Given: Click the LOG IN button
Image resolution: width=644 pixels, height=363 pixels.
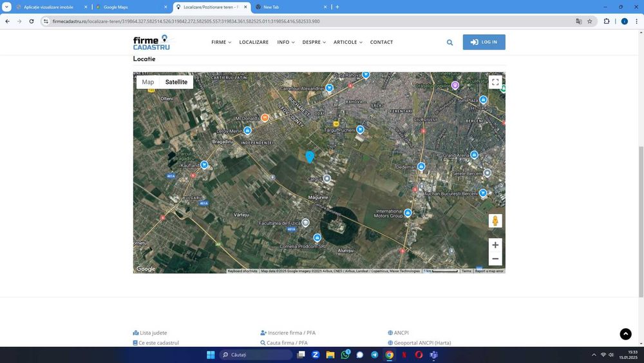Looking at the screenshot, I should coord(484,42).
